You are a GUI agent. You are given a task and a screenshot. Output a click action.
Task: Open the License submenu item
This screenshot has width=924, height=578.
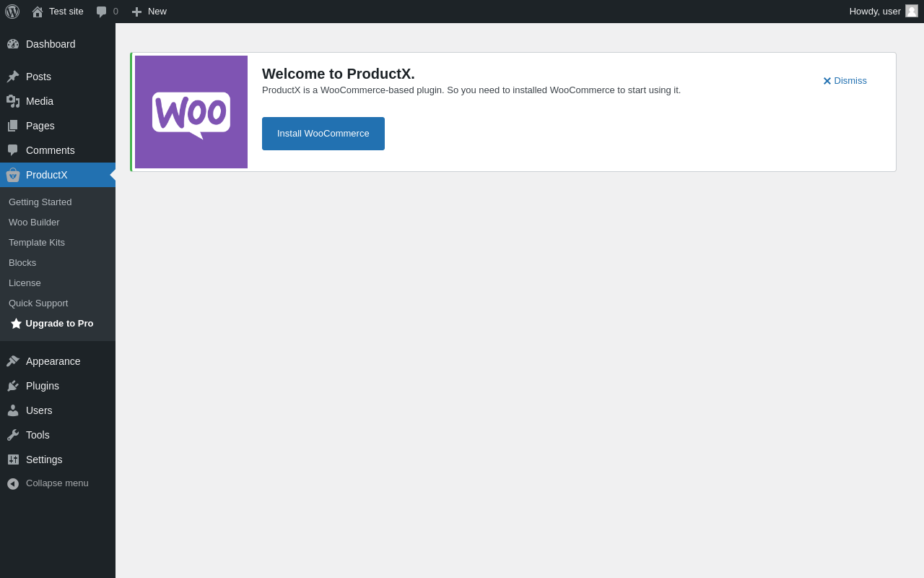[58, 283]
